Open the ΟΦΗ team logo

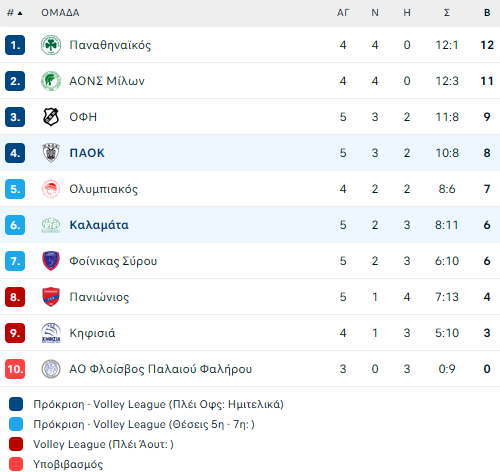[51, 117]
